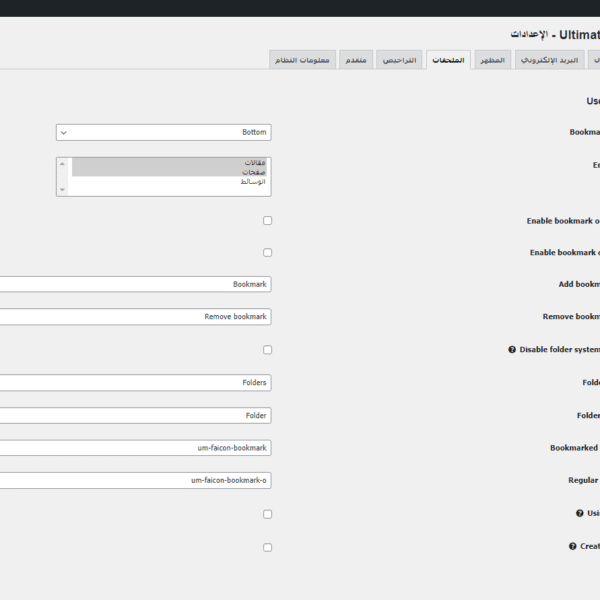The width and height of the screenshot is (600, 600).
Task: Enable the Disable folder system checkbox
Action: [267, 350]
